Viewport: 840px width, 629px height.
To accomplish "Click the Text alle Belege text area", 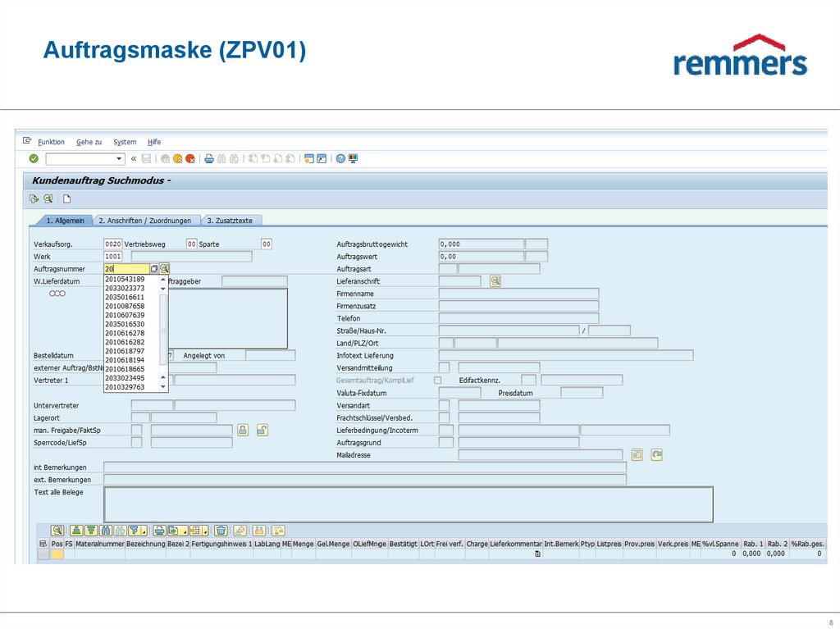I will 409,504.
